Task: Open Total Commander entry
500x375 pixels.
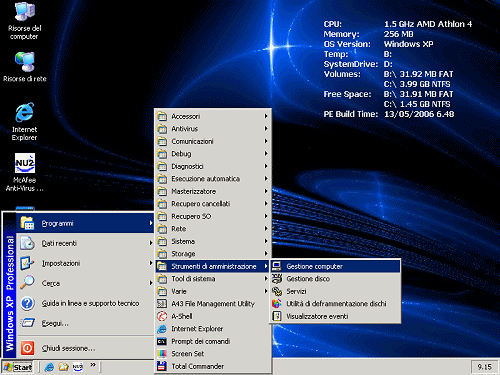Action: 213,366
